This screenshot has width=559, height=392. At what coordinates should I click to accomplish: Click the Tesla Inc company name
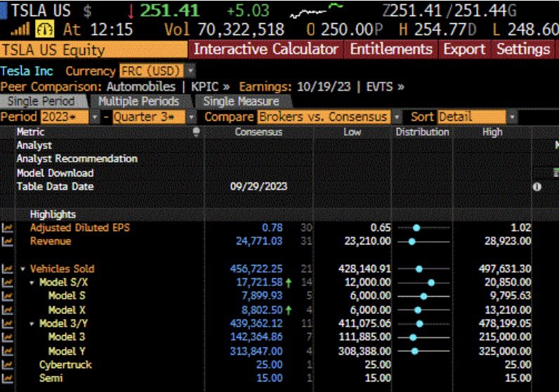coord(27,71)
